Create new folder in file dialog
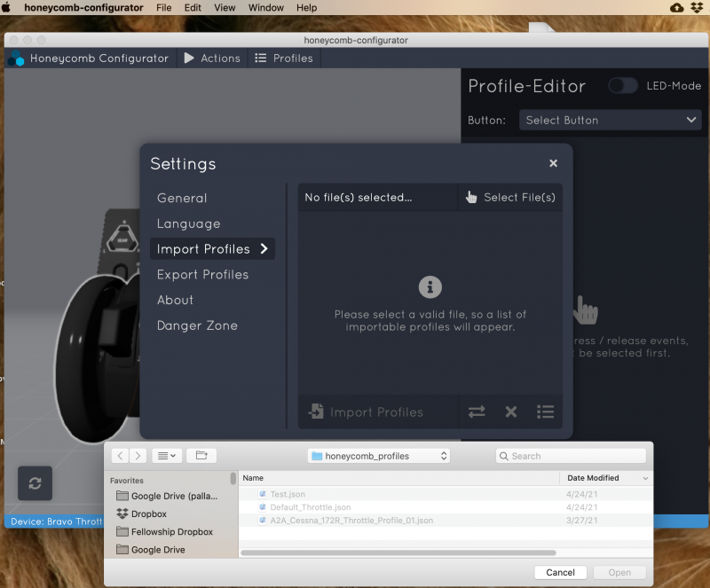This screenshot has width=710, height=588. tap(201, 456)
